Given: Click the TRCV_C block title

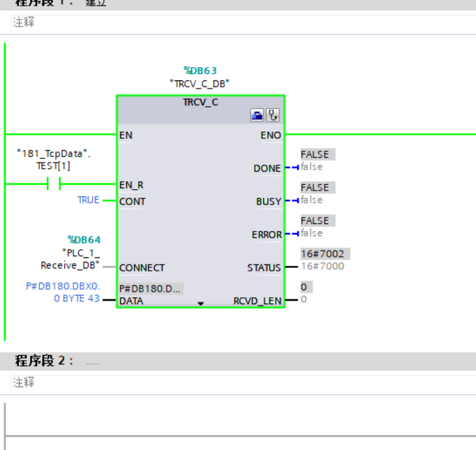Looking at the screenshot, I should tap(200, 103).
